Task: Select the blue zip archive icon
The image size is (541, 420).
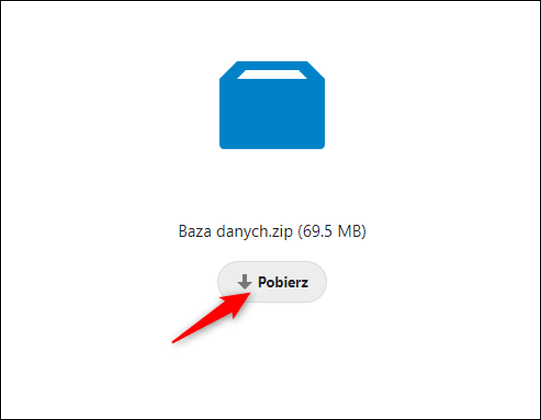Action: [272, 105]
